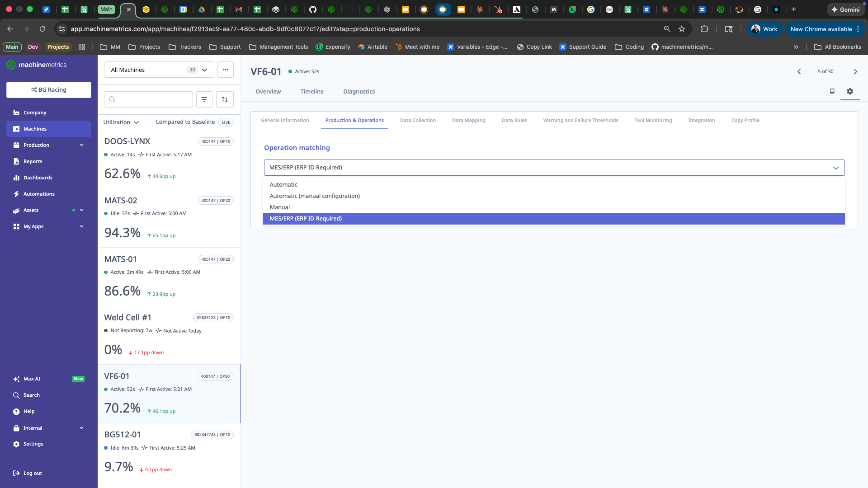This screenshot has width=868, height=488.
Task: Open Search in the sidebar
Action: (31, 395)
